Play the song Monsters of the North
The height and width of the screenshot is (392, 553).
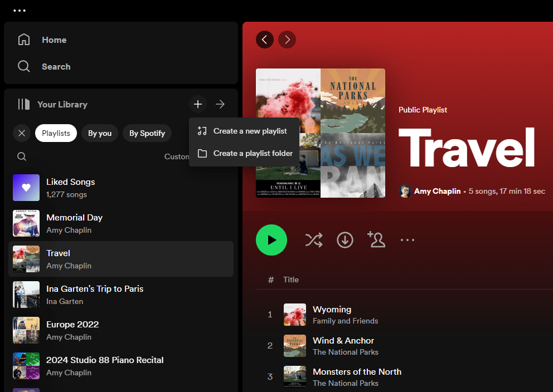point(357,372)
